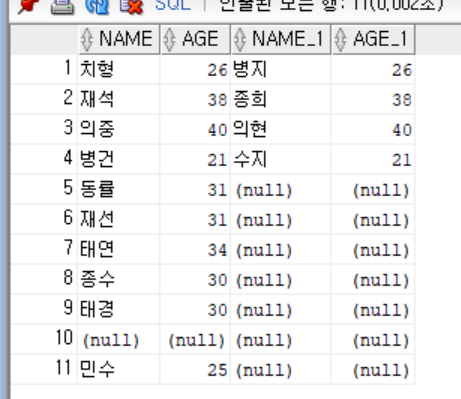Select the AGE_1 column header
This screenshot has height=399, width=461.
tap(373, 39)
